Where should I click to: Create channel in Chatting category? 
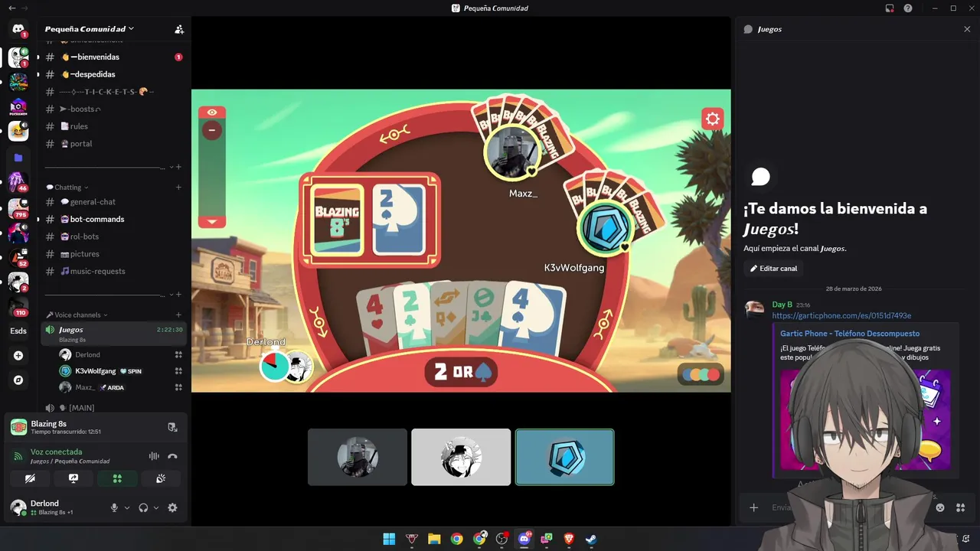178,187
